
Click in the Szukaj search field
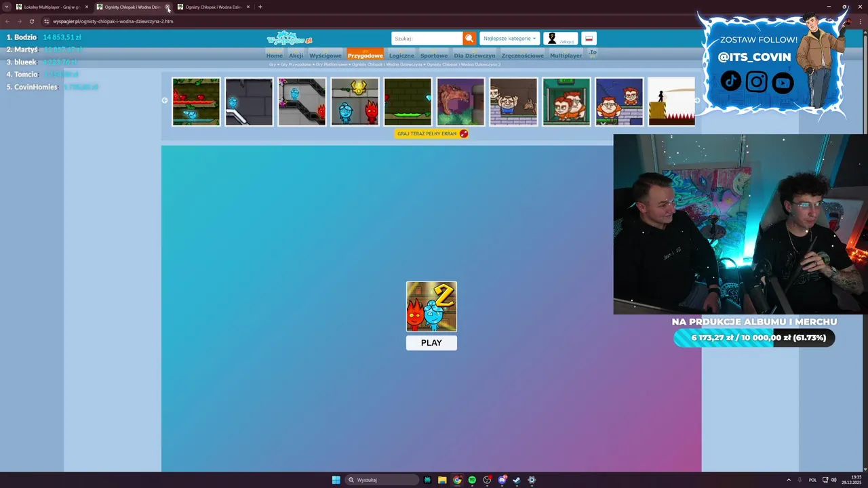[x=427, y=39]
